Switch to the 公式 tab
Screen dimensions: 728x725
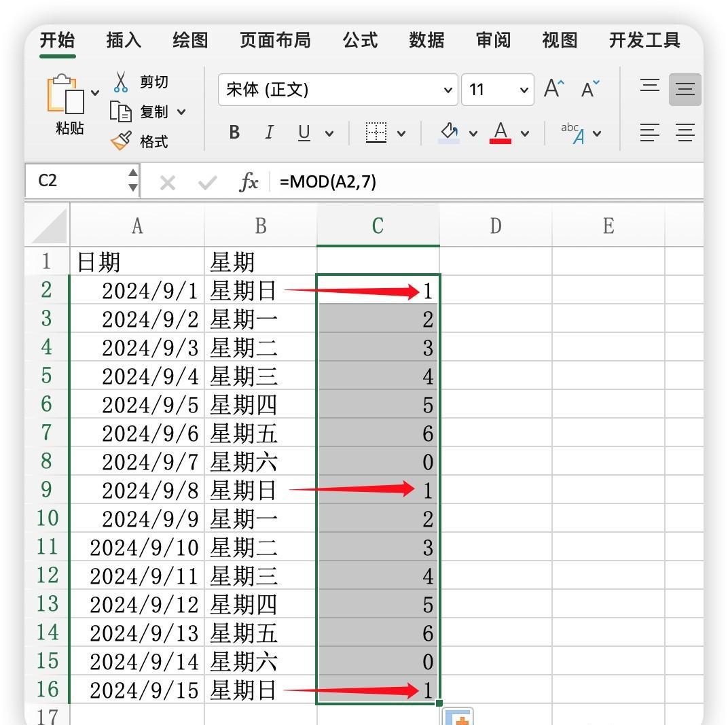point(361,40)
